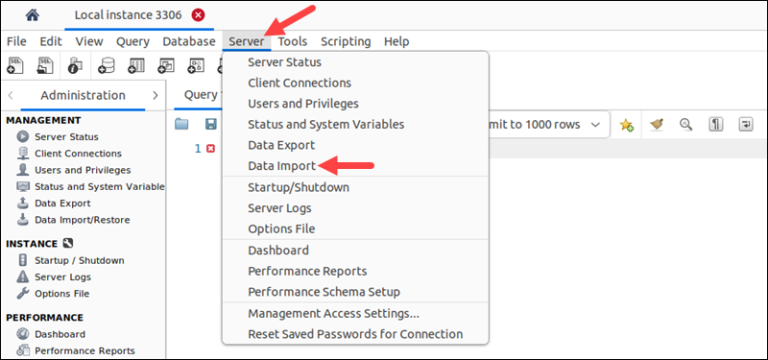Select Users and Privileges from Server menu

(x=303, y=104)
